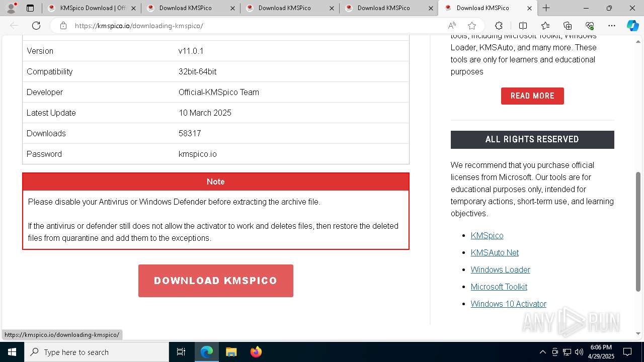
Task: Open the KMSAuto Net link
Action: (495, 252)
